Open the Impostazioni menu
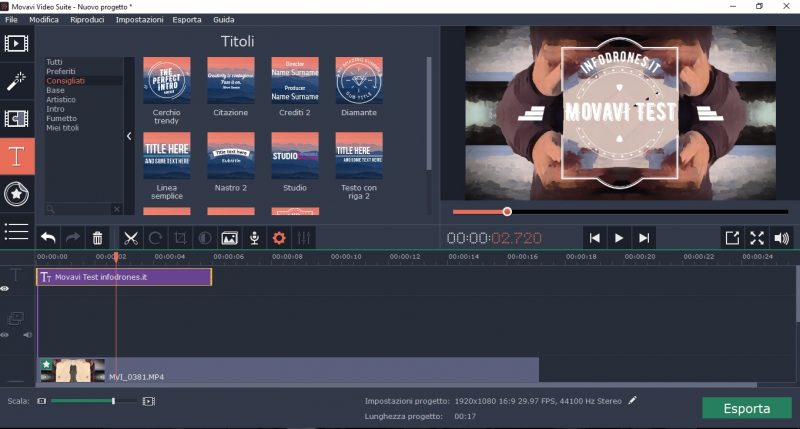 [139, 19]
